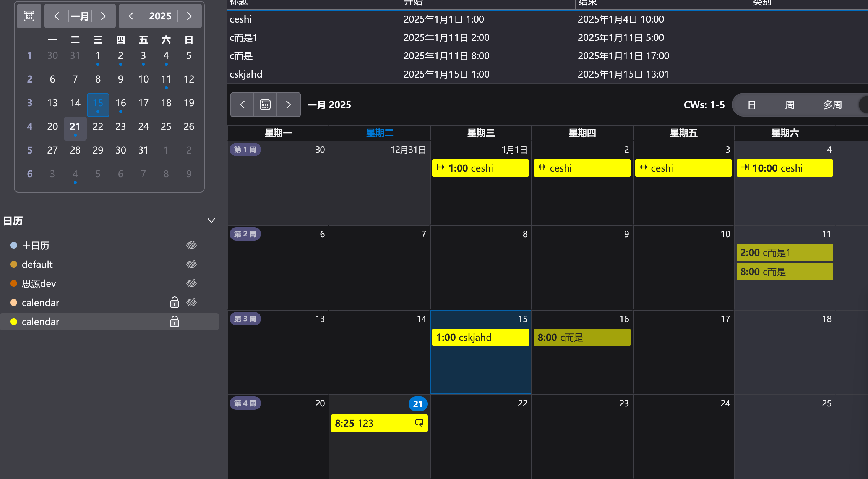Toggle visibility of 思源dev calendar
The width and height of the screenshot is (868, 479).
pos(191,283)
